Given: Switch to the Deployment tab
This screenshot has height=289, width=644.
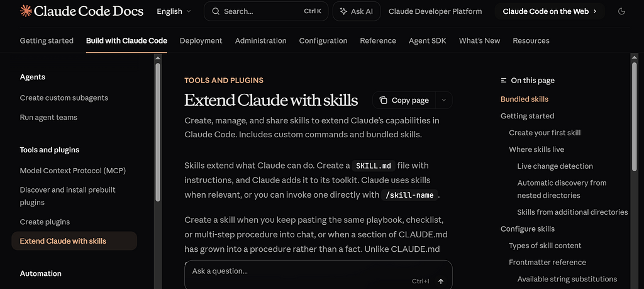Looking at the screenshot, I should [201, 40].
